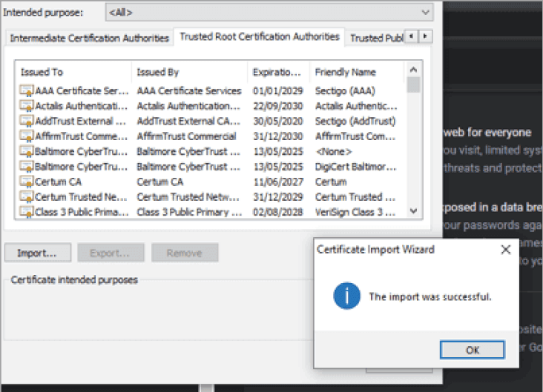This screenshot has width=543, height=392.
Task: Select the 31/12/2029 expiration date
Action: pyautogui.click(x=278, y=197)
